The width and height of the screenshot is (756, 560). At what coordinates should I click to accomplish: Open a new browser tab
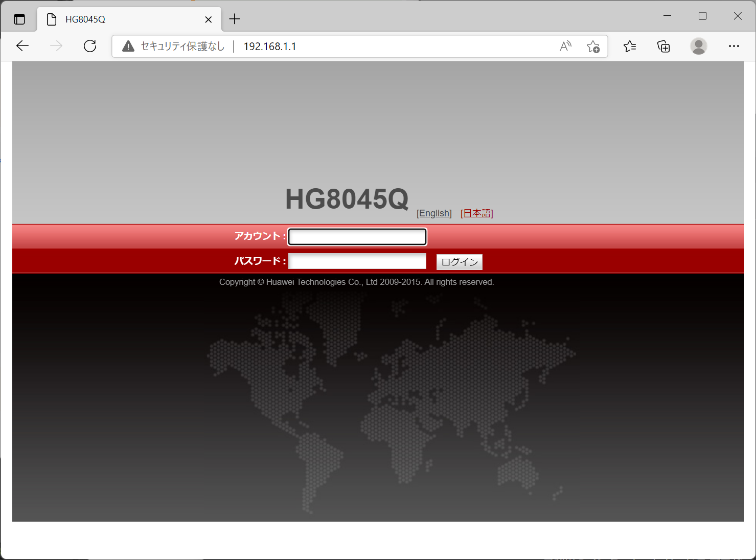pos(235,19)
